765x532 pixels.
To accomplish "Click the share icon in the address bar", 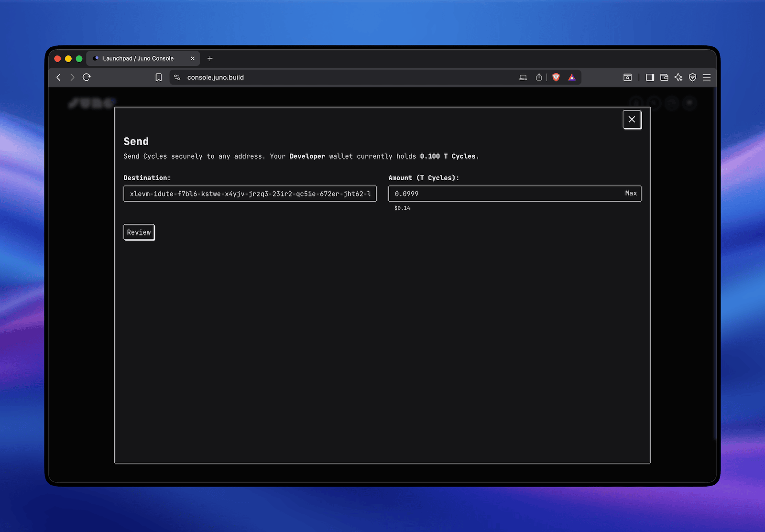I will [x=539, y=77].
